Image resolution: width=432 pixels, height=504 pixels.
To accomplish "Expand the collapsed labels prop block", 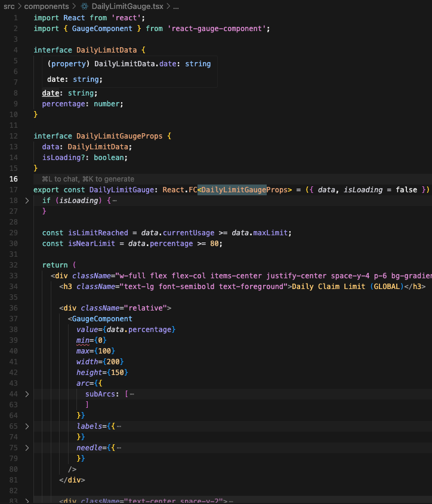I will 27,426.
